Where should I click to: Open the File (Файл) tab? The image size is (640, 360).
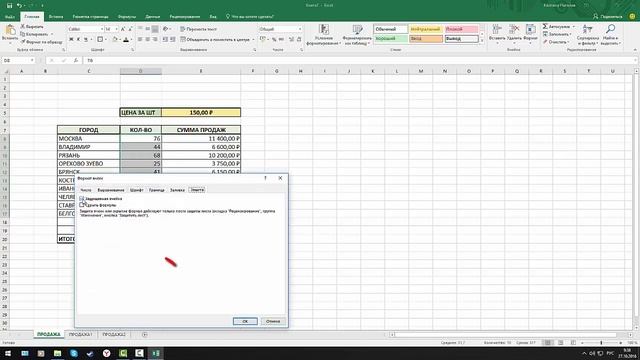pyautogui.click(x=10, y=17)
